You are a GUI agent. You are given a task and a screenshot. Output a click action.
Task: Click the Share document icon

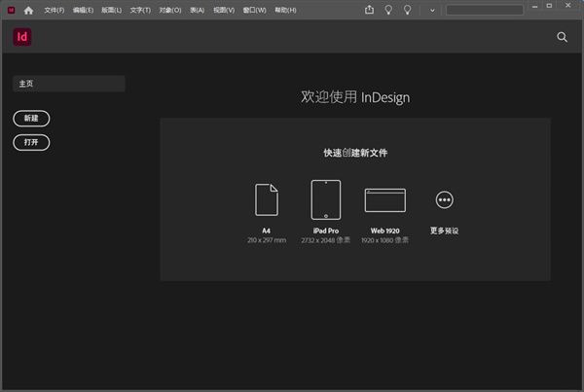(x=369, y=10)
